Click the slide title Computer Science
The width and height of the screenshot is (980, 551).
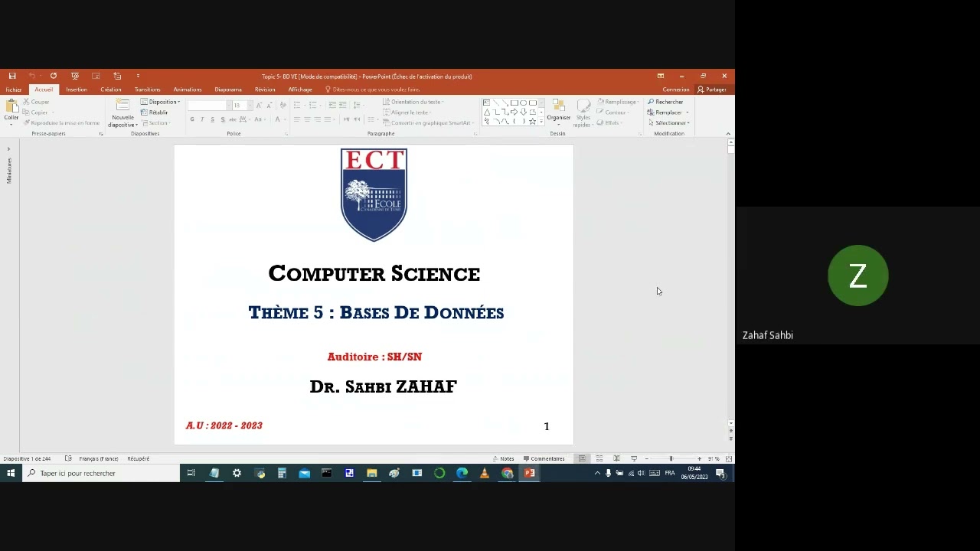point(374,273)
